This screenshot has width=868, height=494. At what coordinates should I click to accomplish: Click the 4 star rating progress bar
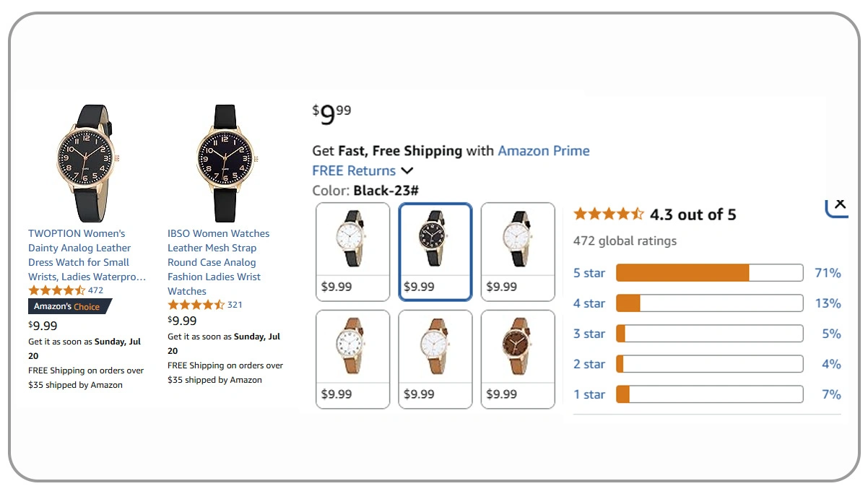coord(708,303)
